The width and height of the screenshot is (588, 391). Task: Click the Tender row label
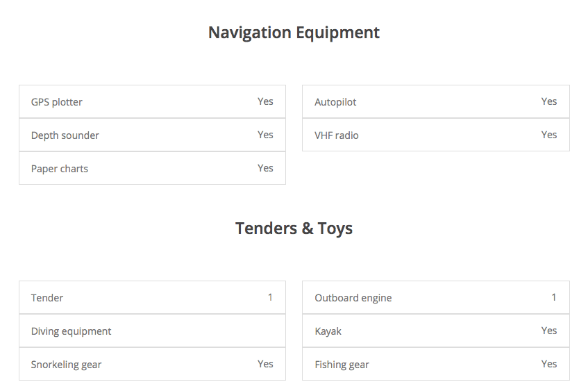pyautogui.click(x=47, y=298)
